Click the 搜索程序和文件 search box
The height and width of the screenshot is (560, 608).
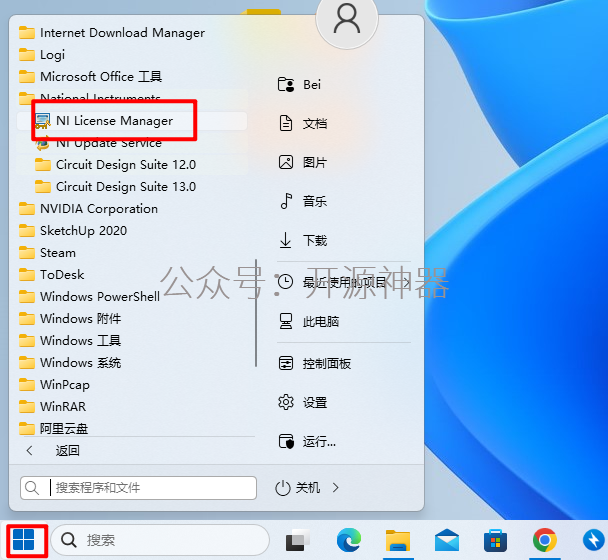138,487
